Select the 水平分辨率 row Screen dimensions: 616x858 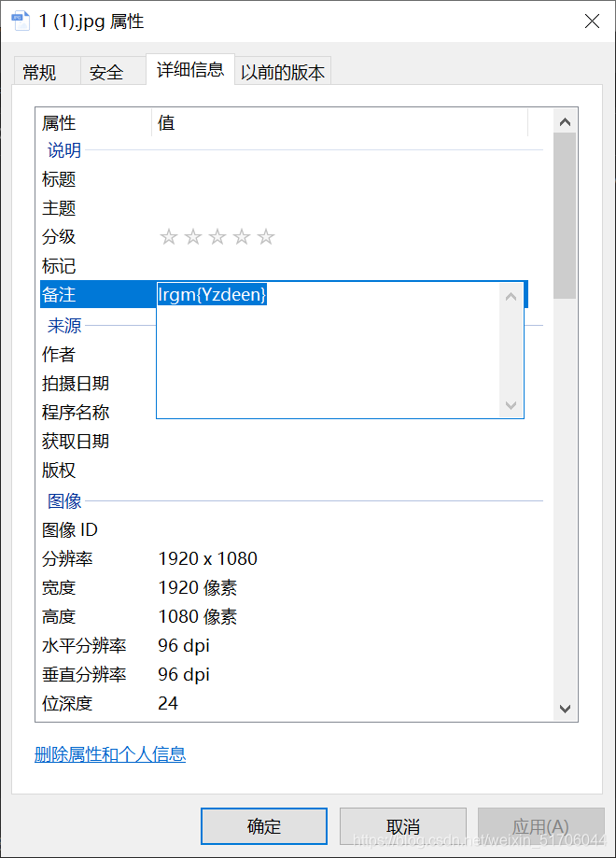click(x=285, y=646)
